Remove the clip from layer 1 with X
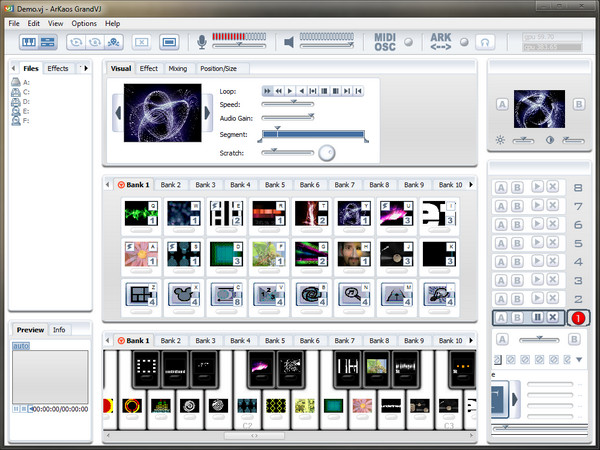Viewport: 600px width, 450px height. click(x=554, y=317)
